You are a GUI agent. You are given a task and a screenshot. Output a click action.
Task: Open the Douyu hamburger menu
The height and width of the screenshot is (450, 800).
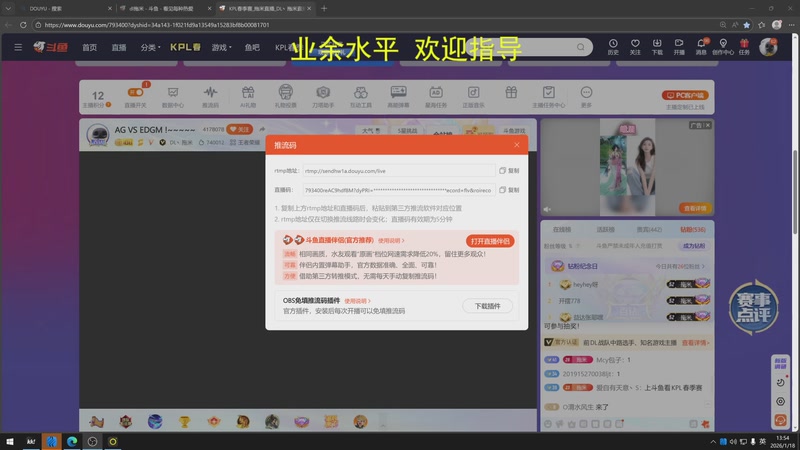tap(18, 47)
